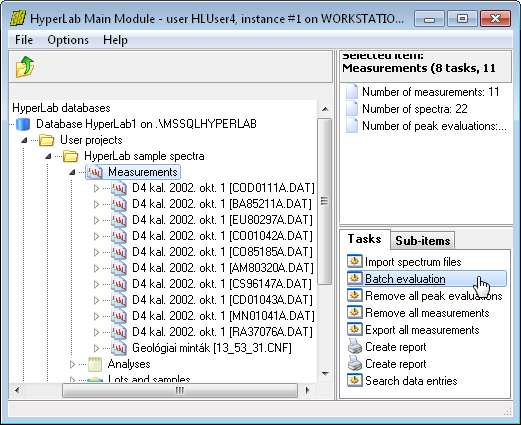Viewport: 521px width, 425px height.
Task: Expand the Analyses tree node
Action: [72, 364]
